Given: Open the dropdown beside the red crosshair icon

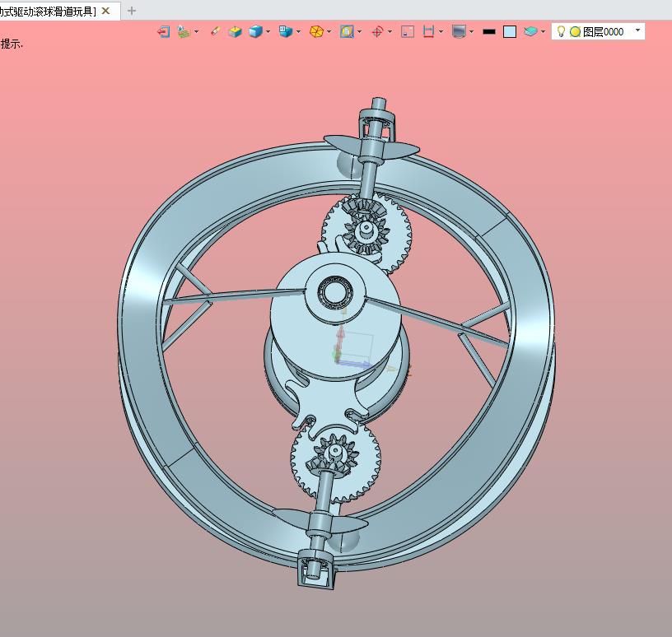Looking at the screenshot, I should click(x=390, y=32).
